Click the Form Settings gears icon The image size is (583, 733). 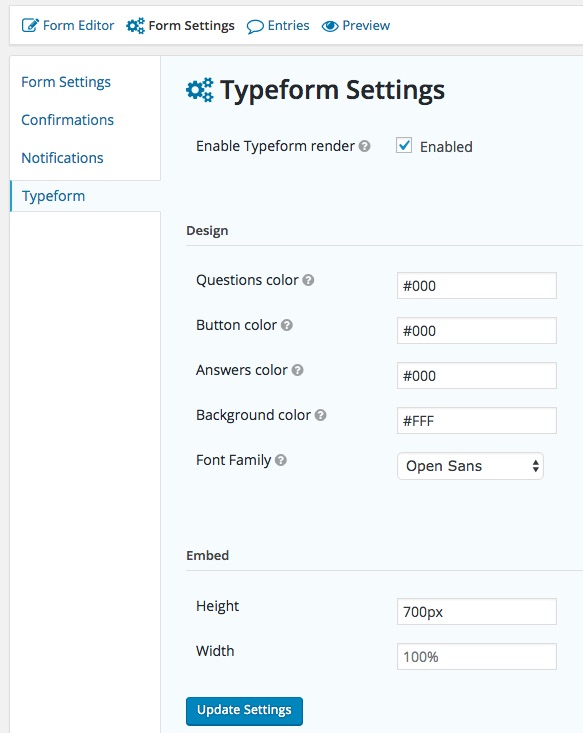[136, 26]
